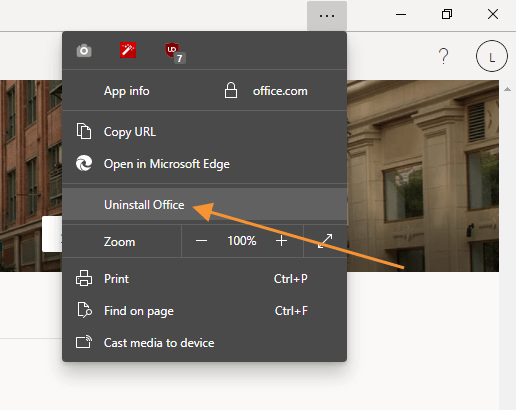Choose App info menu entry
Image resolution: width=516 pixels, height=410 pixels.
(126, 91)
